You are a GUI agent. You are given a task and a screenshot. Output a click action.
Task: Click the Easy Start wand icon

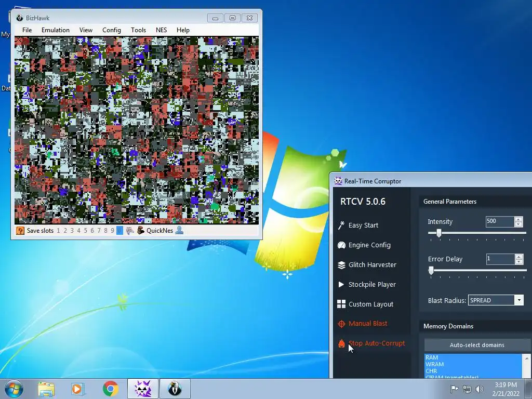pyautogui.click(x=341, y=225)
